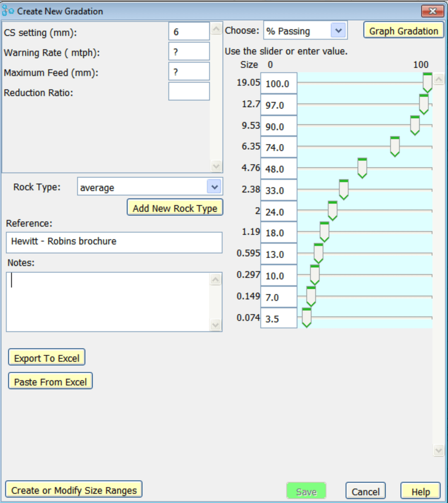Click the Reference text field
Image resolution: width=448 pixels, height=503 pixels.
[114, 242]
